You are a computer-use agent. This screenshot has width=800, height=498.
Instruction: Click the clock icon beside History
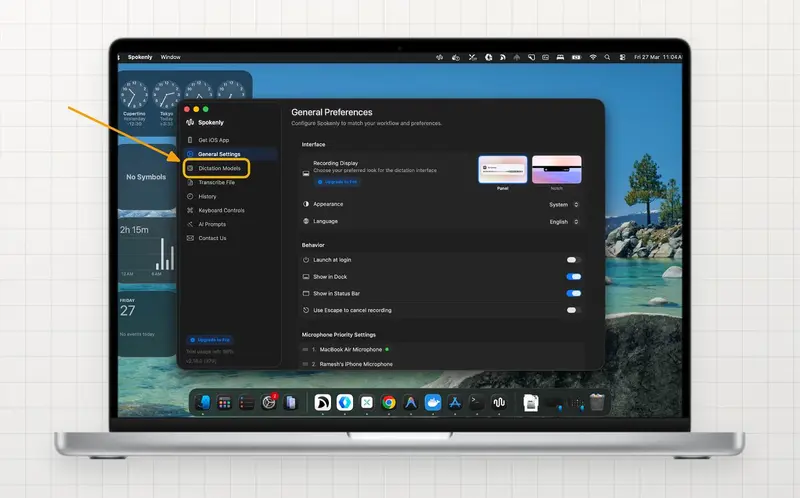[x=190, y=196]
